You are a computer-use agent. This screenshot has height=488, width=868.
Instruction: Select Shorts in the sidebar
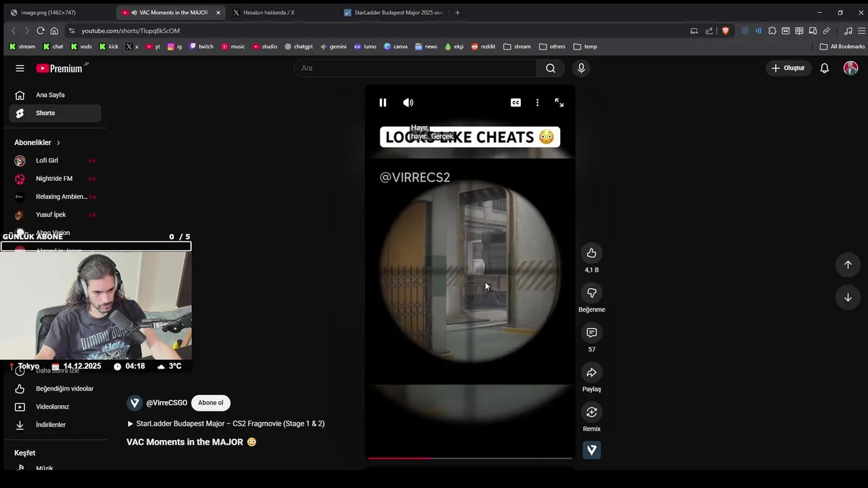(55, 113)
